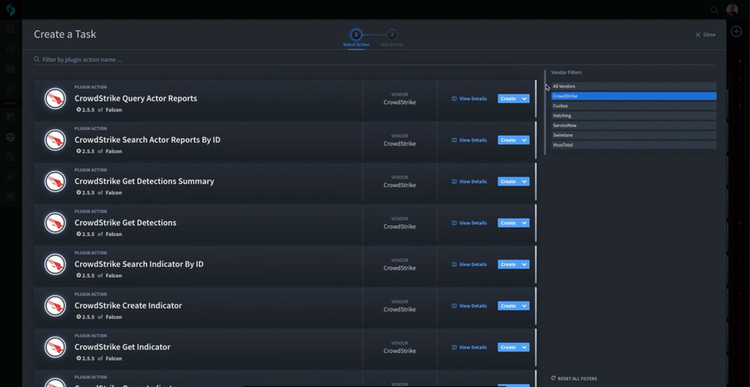This screenshot has height=387, width=750.
Task: Select the Cuckoo vendor filter
Action: click(x=634, y=106)
